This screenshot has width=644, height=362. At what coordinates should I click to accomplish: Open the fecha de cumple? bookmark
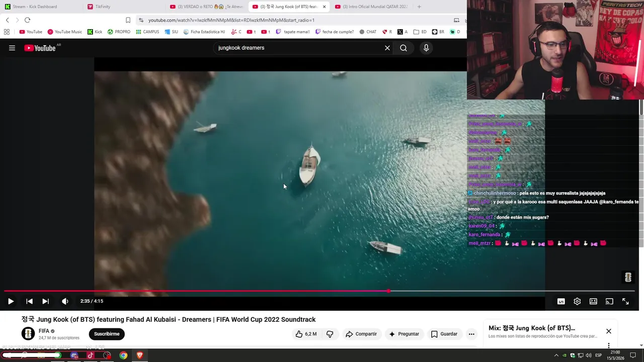tap(335, 32)
